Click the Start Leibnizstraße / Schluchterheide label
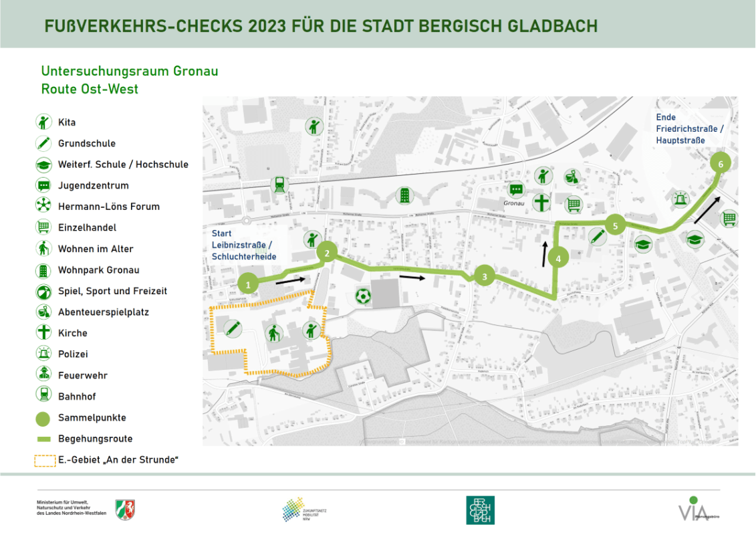Image resolution: width=756 pixels, height=535 pixels. (x=243, y=245)
